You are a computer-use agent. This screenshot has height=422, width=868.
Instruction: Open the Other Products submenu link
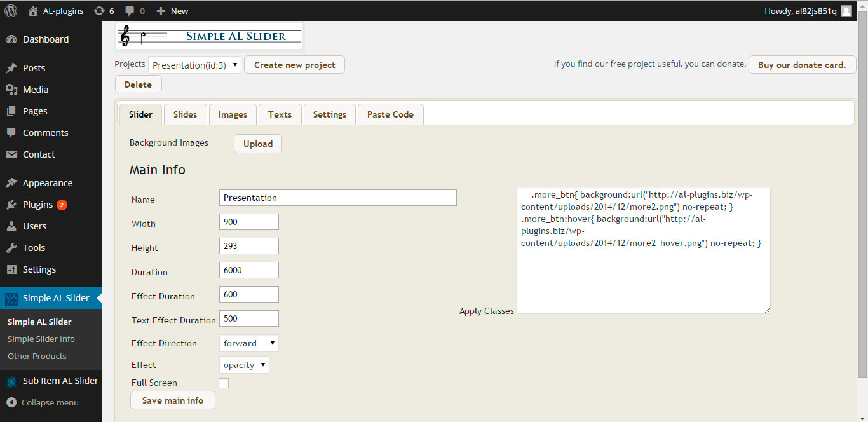point(37,356)
